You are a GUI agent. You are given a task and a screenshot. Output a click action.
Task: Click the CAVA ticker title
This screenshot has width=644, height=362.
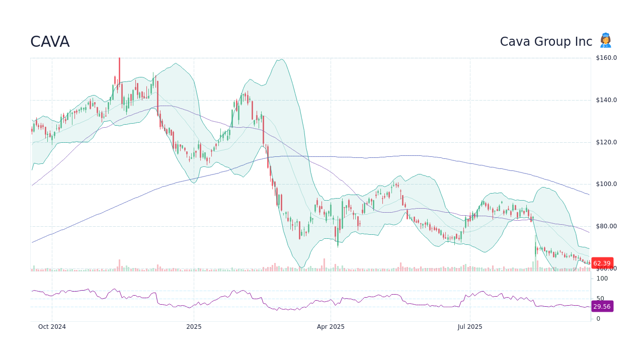50,42
